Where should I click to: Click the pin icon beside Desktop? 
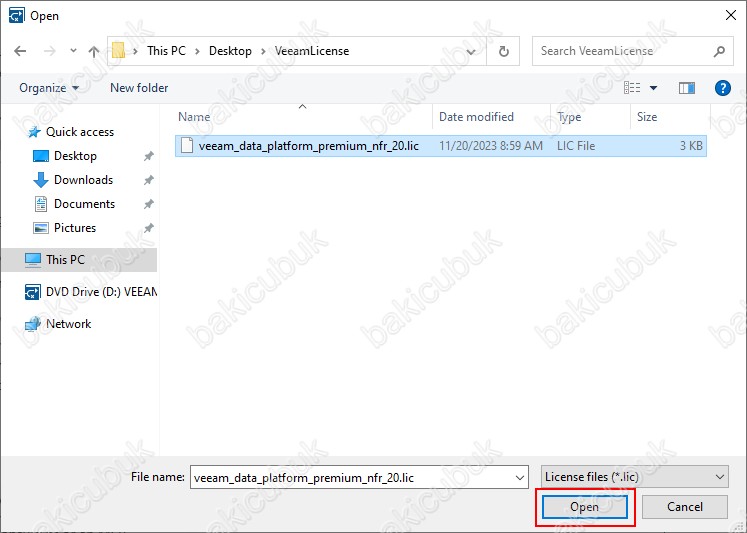tap(149, 156)
